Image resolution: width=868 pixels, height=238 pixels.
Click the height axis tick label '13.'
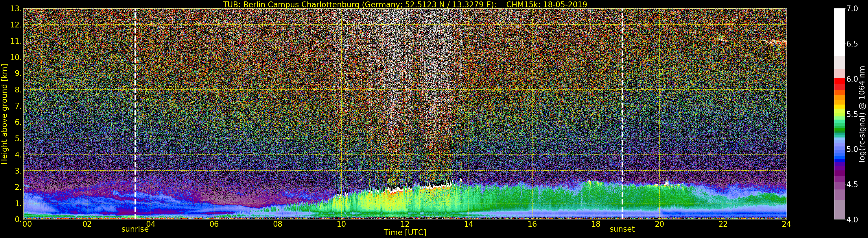coord(16,9)
